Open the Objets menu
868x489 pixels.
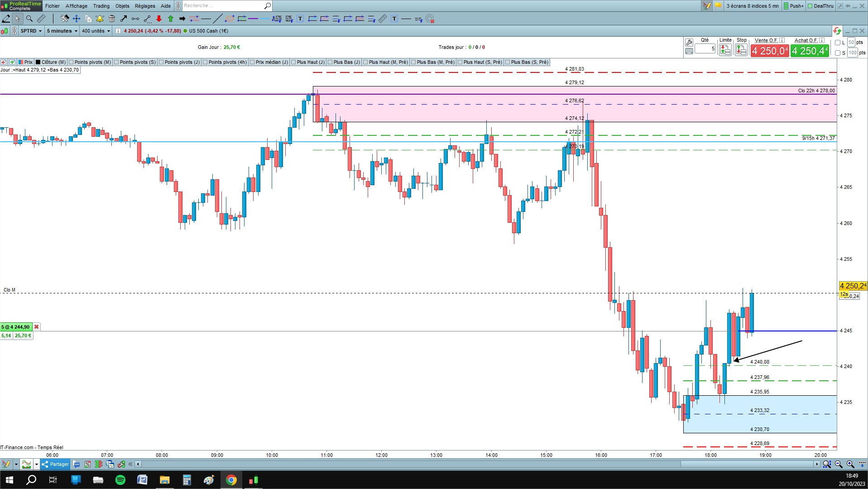(x=122, y=6)
